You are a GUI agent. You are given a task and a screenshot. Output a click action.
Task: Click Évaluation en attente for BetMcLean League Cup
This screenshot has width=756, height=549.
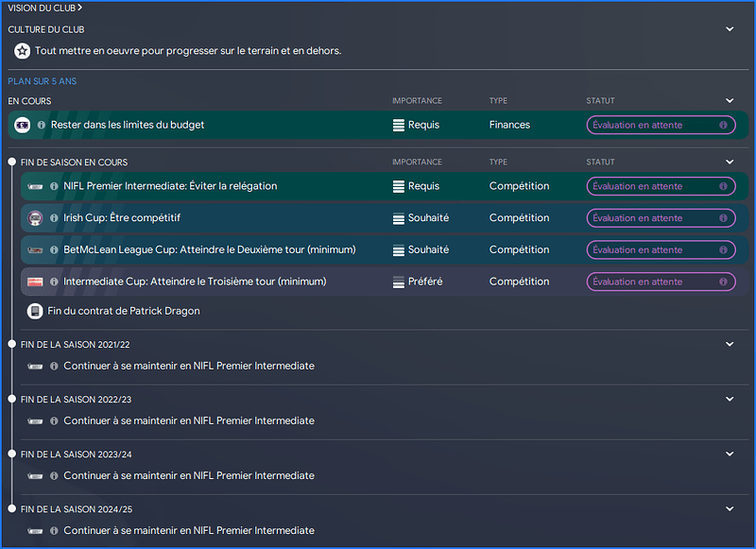[x=661, y=249]
